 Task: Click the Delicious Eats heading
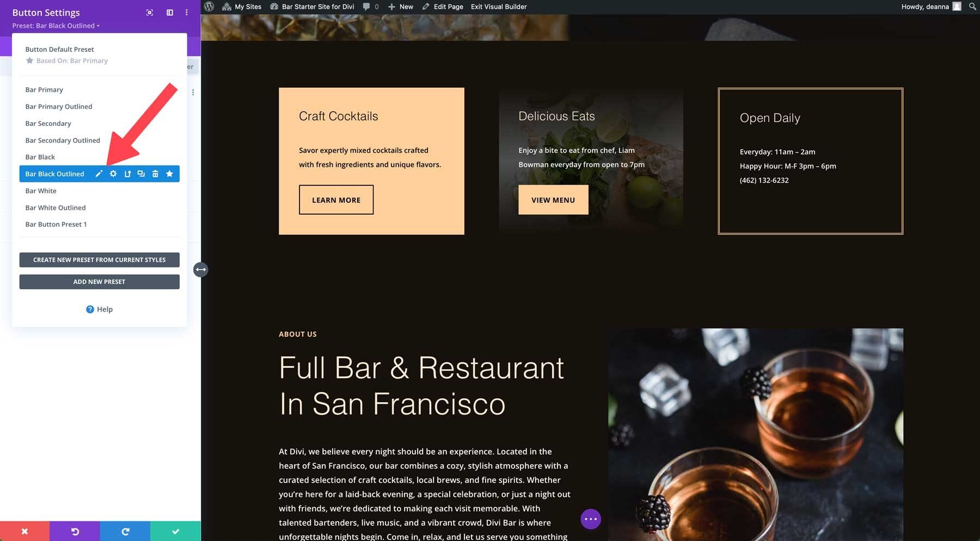pyautogui.click(x=556, y=116)
